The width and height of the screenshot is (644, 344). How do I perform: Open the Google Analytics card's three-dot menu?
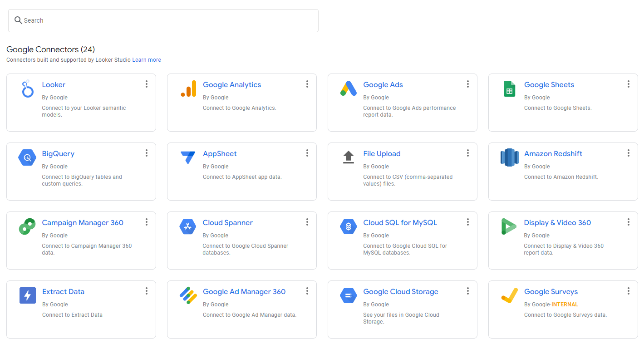(x=307, y=84)
